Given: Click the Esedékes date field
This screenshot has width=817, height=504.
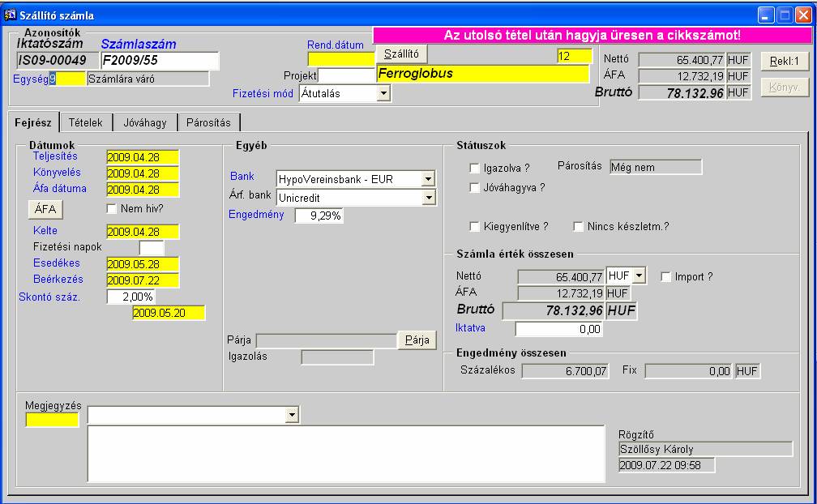Looking at the screenshot, I should coord(143,264).
